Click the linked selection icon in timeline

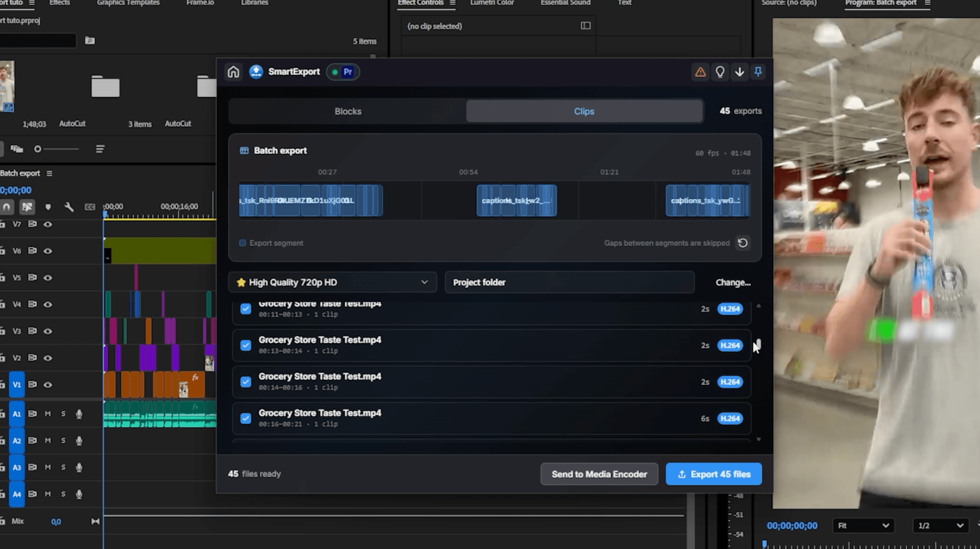tap(27, 207)
